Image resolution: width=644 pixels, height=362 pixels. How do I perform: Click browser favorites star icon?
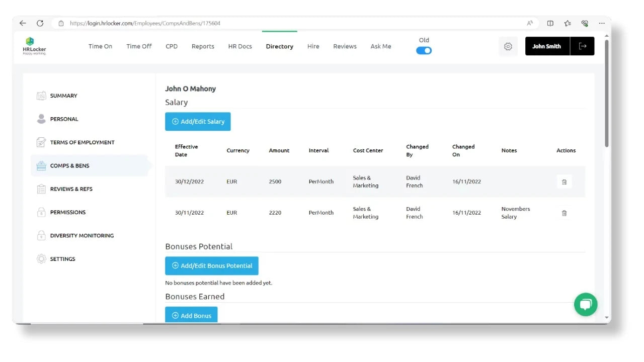coord(568,23)
